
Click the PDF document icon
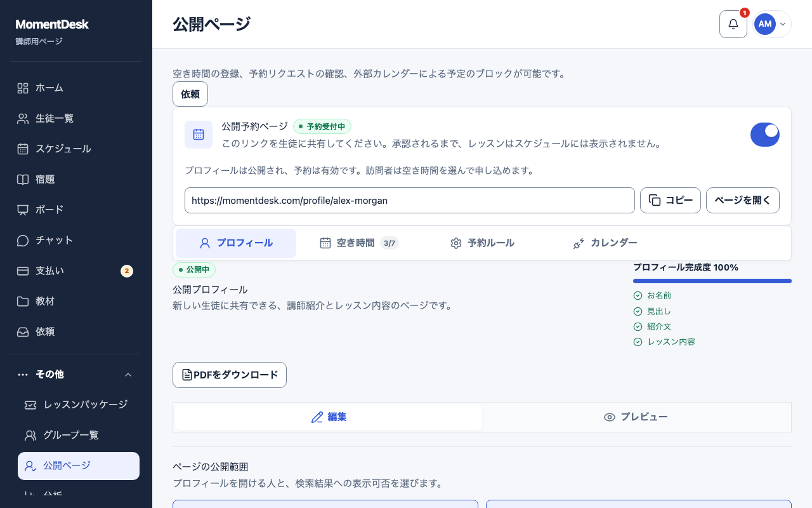point(187,375)
